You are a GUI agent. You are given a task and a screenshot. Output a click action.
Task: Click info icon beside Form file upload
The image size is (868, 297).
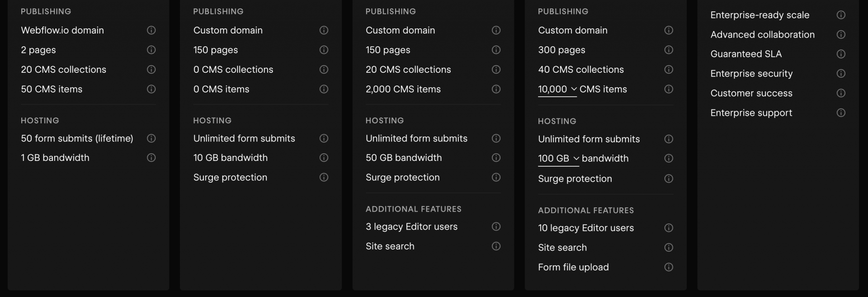tap(669, 267)
